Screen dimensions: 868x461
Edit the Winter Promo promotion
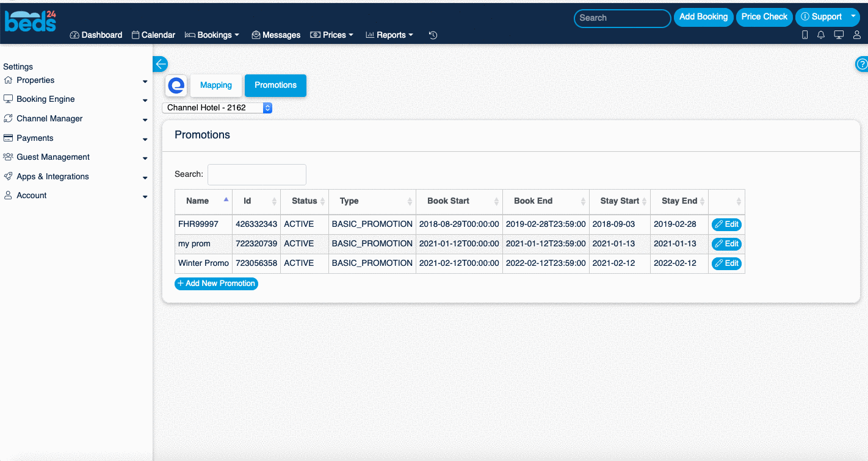pyautogui.click(x=726, y=263)
